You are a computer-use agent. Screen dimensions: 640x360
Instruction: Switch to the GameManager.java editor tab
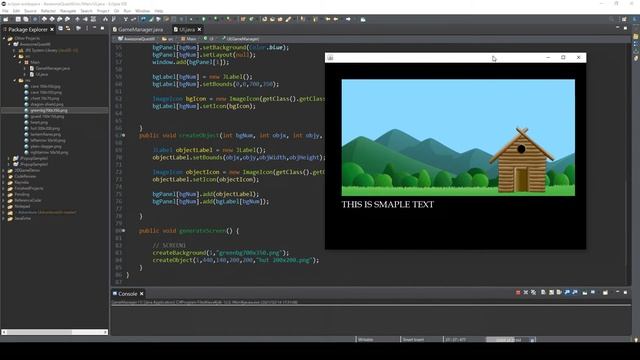click(138, 29)
